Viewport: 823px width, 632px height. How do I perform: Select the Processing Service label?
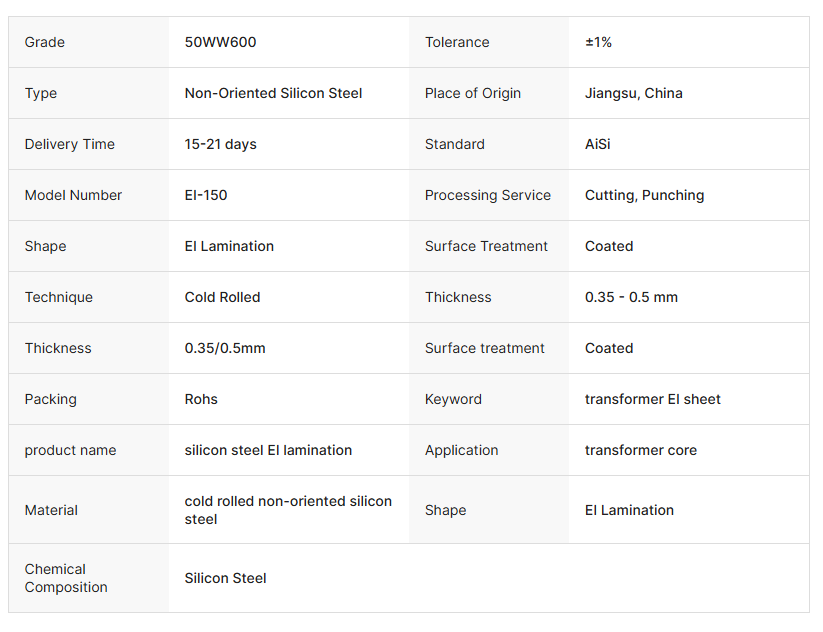488,195
